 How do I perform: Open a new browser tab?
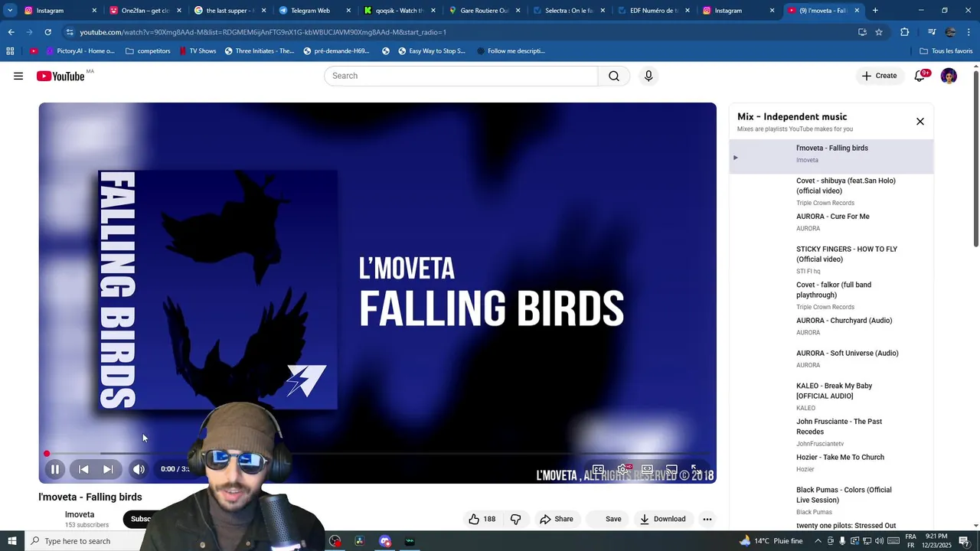click(875, 11)
